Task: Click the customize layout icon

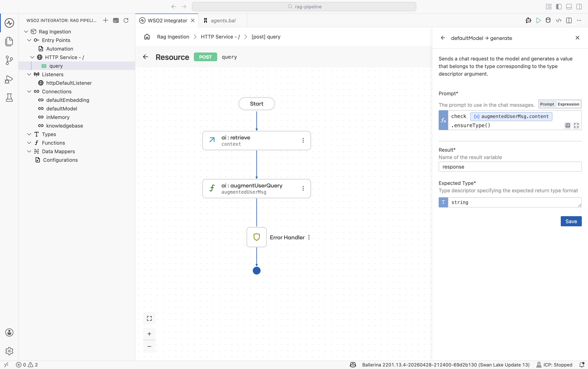Action: tap(549, 7)
